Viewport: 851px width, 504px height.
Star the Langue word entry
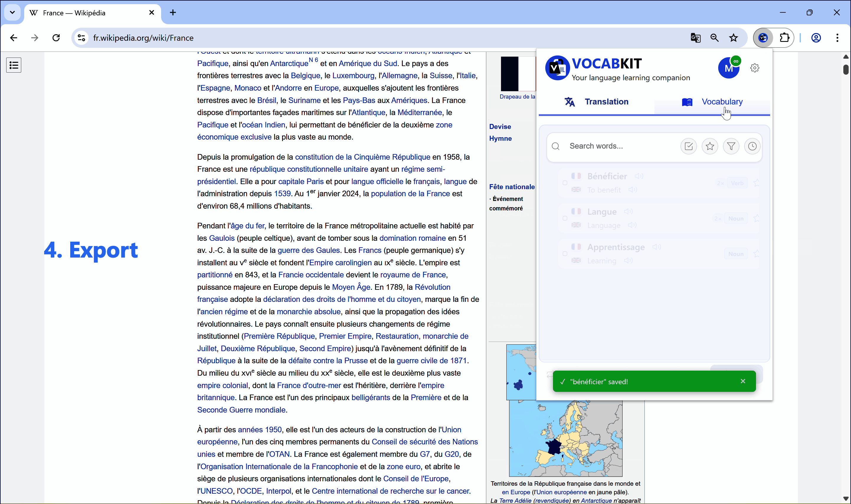[x=756, y=218]
